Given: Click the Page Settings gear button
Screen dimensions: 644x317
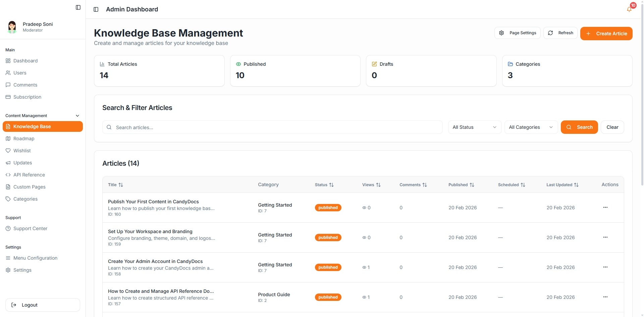Looking at the screenshot, I should click(517, 33).
